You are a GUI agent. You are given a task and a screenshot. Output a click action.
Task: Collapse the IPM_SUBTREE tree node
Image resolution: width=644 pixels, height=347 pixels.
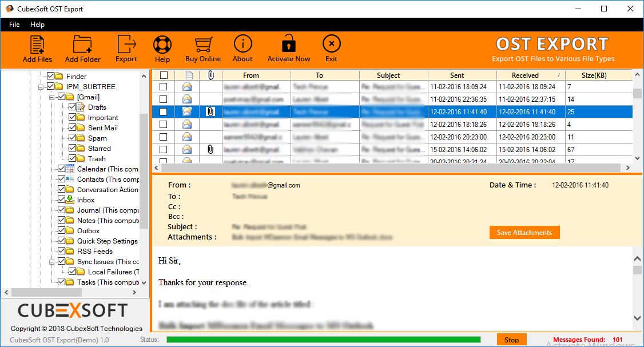tap(41, 87)
